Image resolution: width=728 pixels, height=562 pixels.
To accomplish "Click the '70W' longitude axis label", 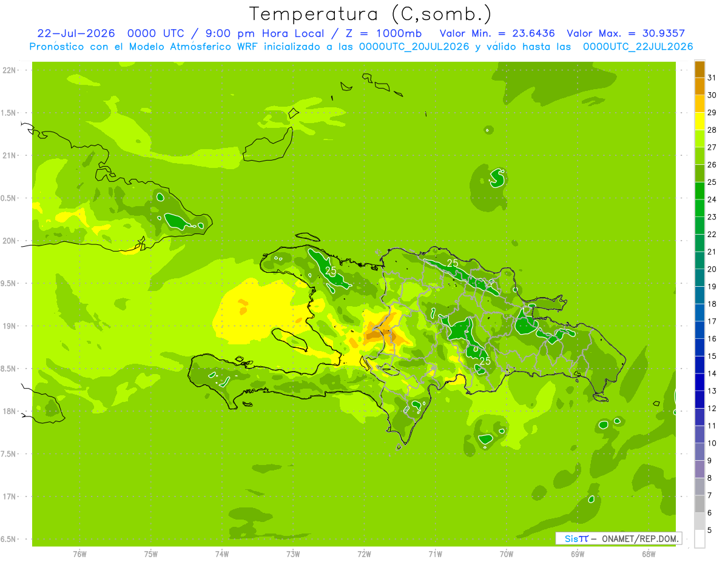I will coord(507,554).
